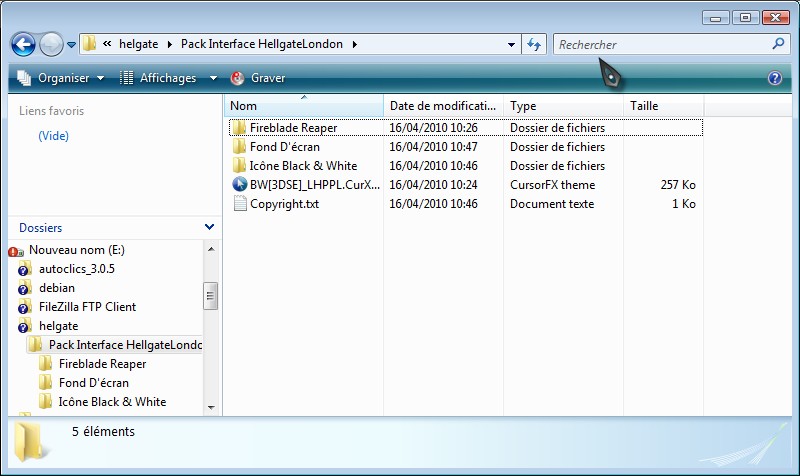Select Fireblade Reaper in folder tree

tap(103, 364)
